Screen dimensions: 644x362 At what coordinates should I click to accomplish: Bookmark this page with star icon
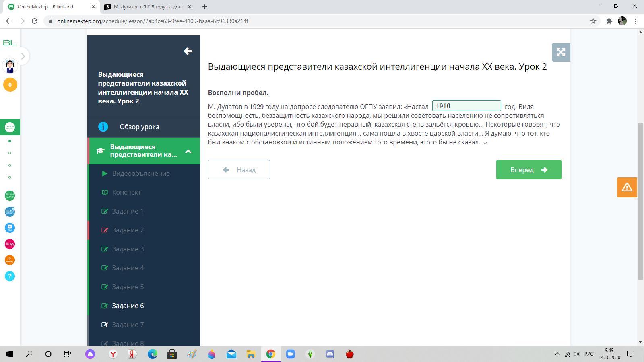(593, 21)
